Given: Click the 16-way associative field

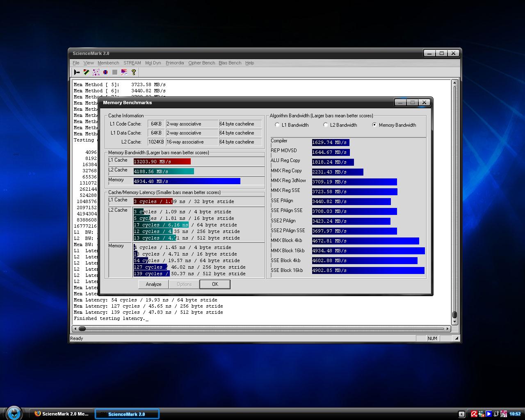Looking at the screenshot, I should [x=192, y=142].
